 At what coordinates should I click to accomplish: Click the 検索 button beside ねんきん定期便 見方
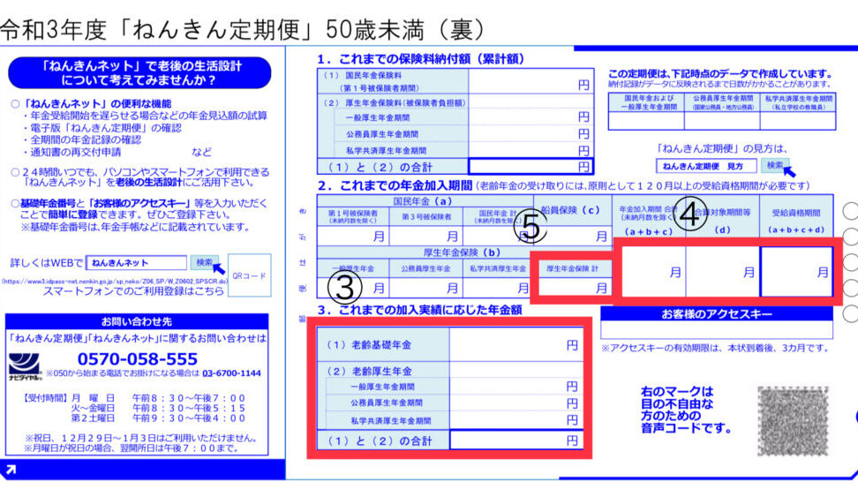[x=774, y=165]
